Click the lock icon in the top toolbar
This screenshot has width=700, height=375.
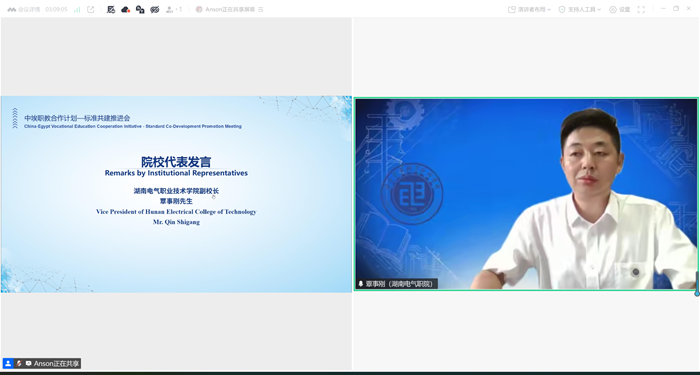140,9
